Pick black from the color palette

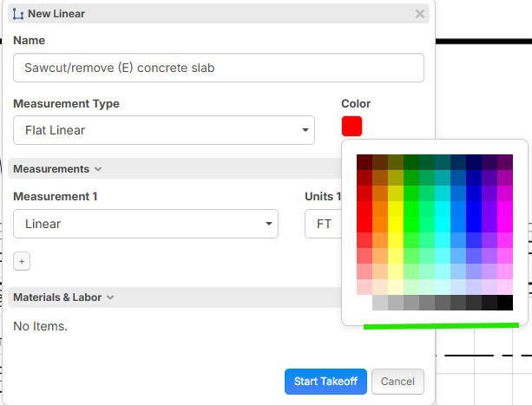[x=505, y=303]
